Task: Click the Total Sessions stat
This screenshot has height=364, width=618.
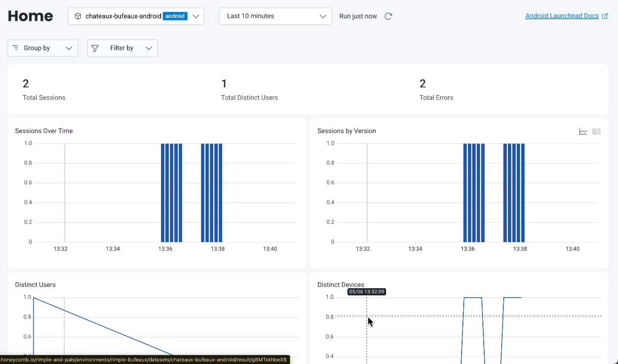Action: [x=44, y=90]
